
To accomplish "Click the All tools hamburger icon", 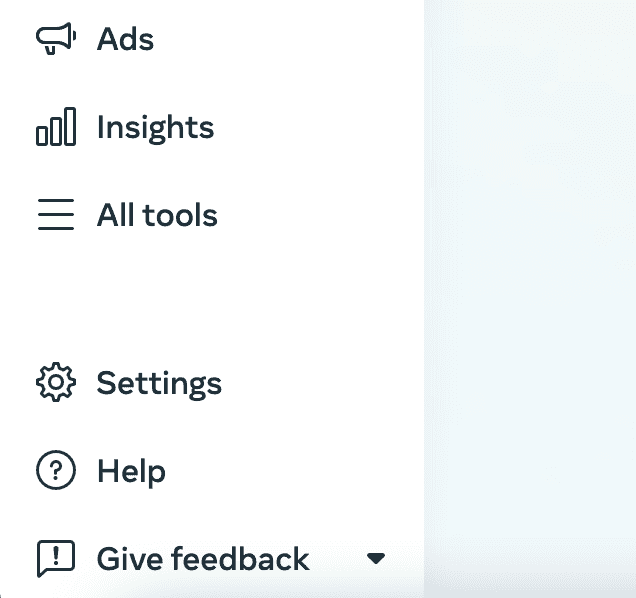I will tap(56, 214).
